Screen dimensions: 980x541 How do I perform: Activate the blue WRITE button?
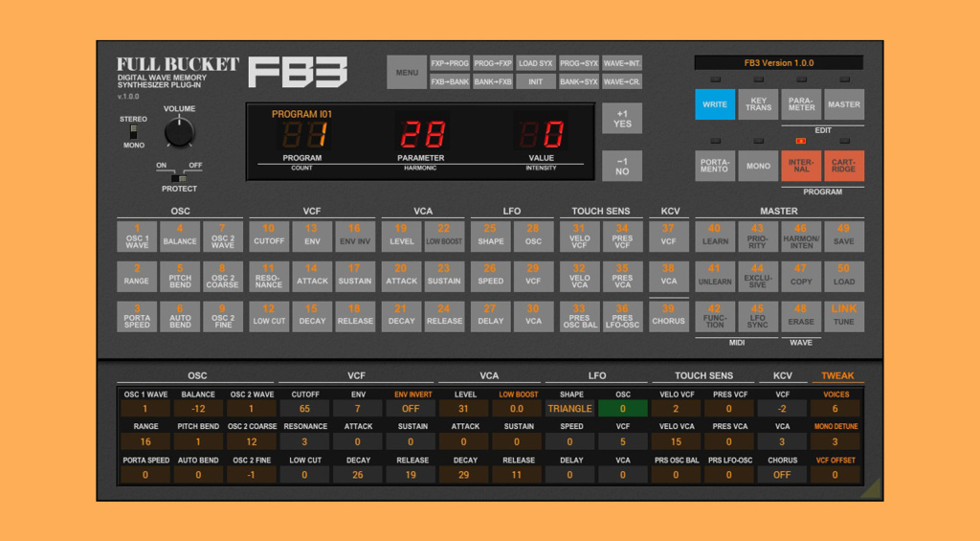(x=715, y=104)
